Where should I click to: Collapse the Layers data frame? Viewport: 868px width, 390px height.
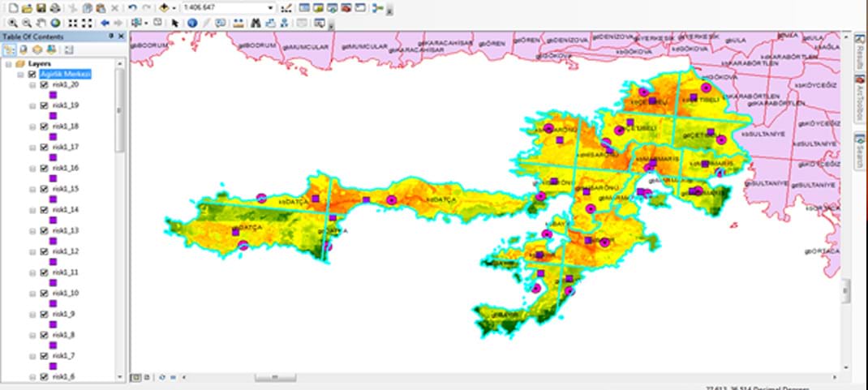click(8, 63)
